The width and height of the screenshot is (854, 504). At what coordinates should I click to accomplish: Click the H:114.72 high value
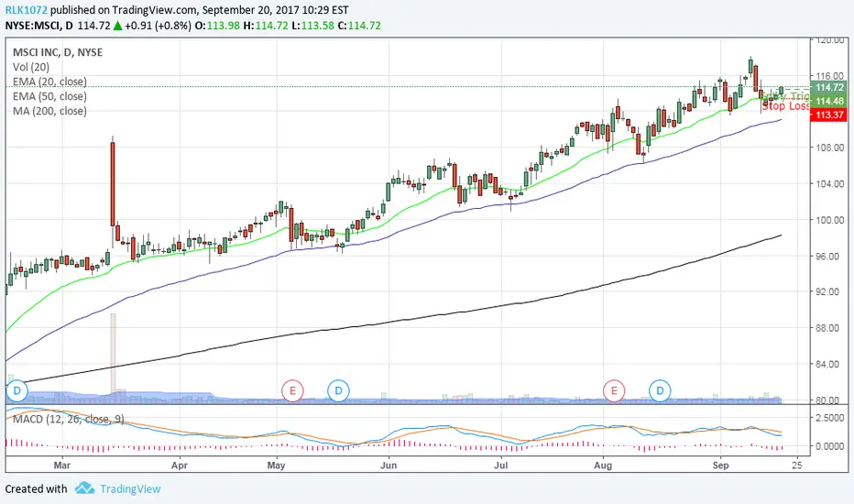point(265,26)
